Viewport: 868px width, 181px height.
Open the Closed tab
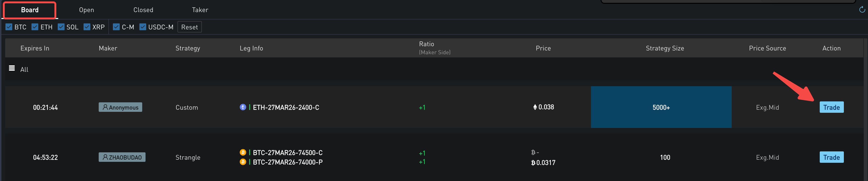tap(143, 10)
